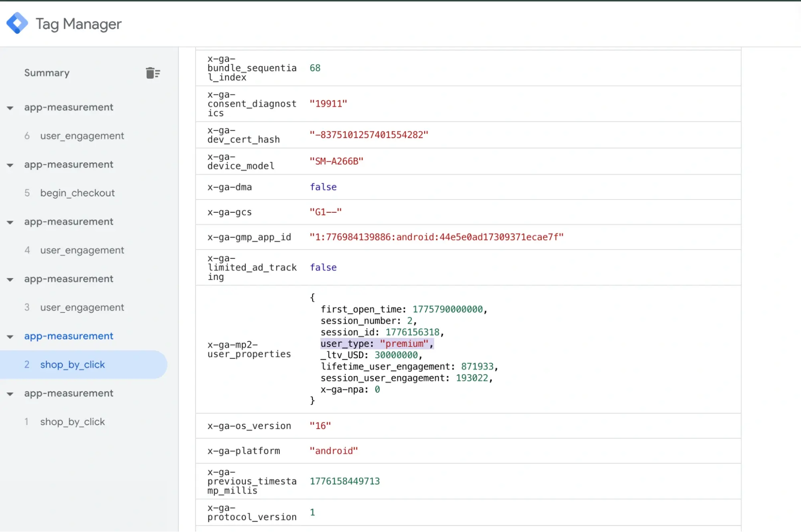Collapse app-measurement group above user_engagement 4
Screen dimensions: 801x532
[10, 222]
